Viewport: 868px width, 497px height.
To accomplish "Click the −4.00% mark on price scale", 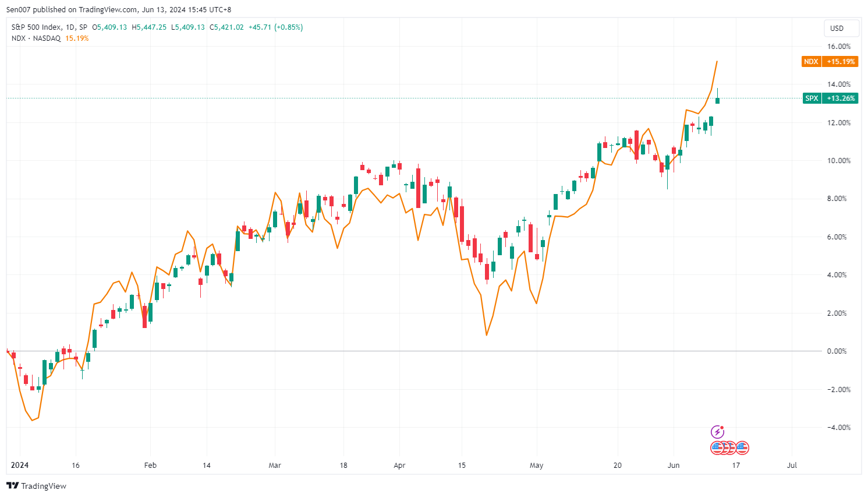I will (x=838, y=428).
